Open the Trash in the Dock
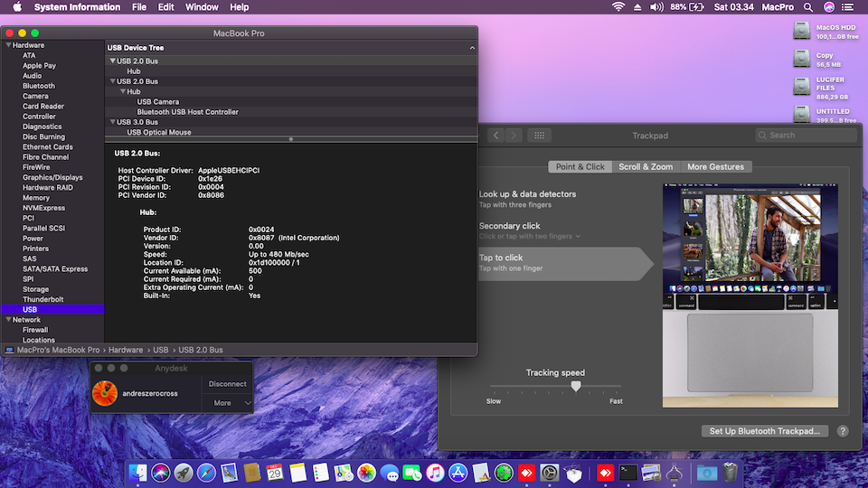This screenshot has height=488, width=868. click(731, 473)
